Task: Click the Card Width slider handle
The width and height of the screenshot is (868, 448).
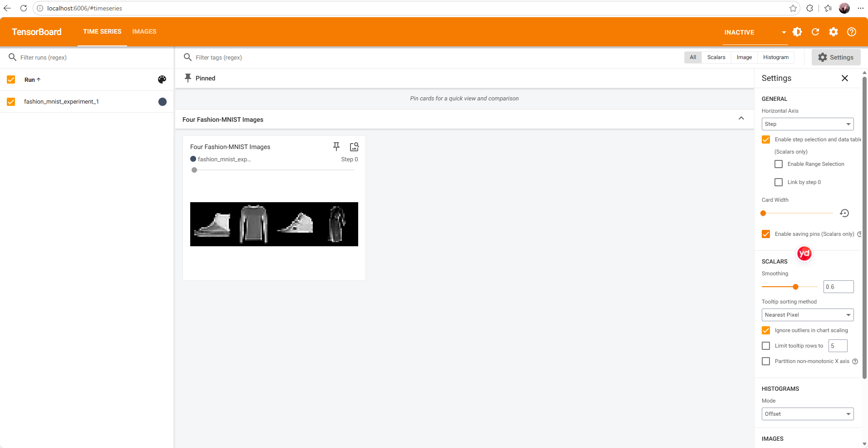Action: pyautogui.click(x=763, y=213)
